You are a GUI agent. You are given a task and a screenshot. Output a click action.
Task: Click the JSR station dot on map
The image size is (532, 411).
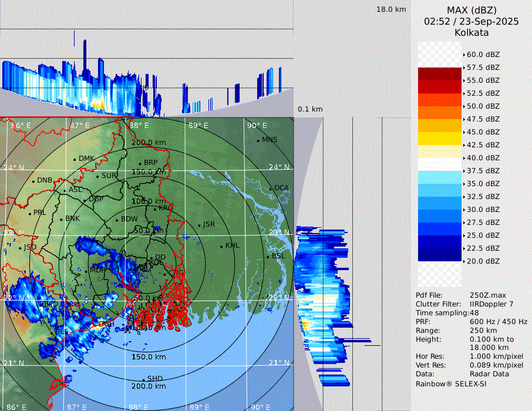(200, 225)
